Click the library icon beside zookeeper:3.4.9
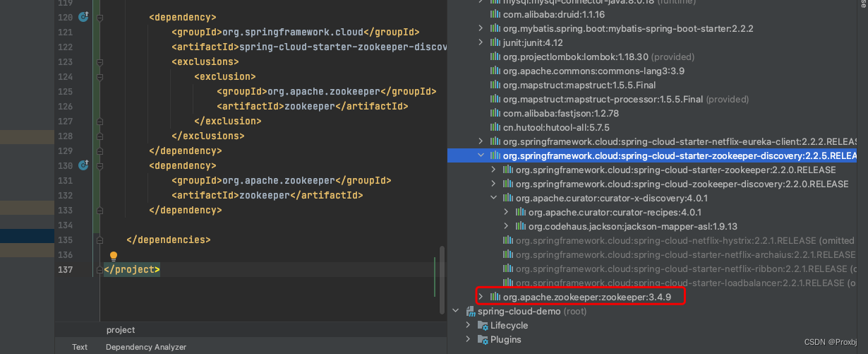The width and height of the screenshot is (868, 354). click(496, 297)
